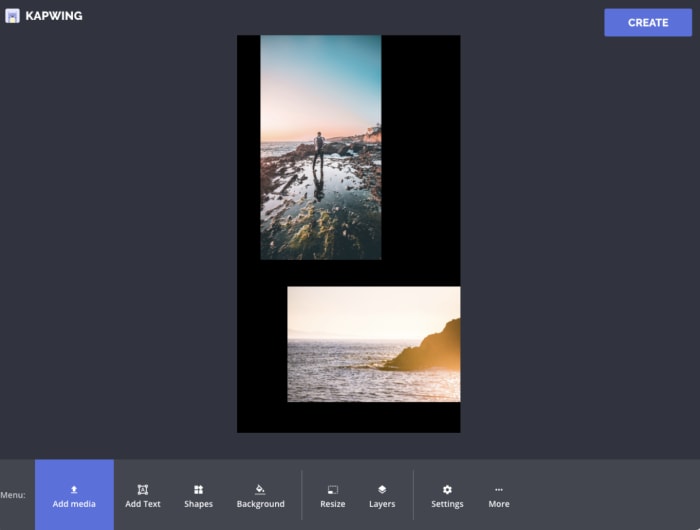Click the KAPWING brand name text

coord(54,16)
